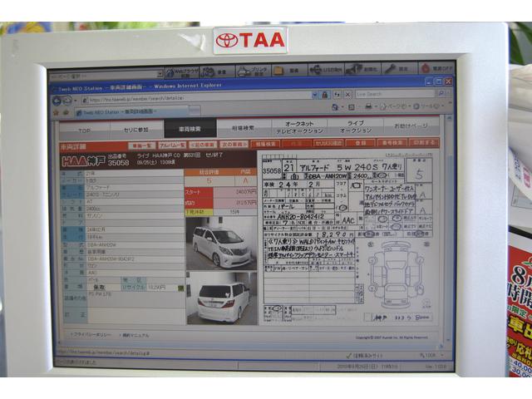Open the wrench settings toolbar button
532x399 pixels.
pos(400,69)
